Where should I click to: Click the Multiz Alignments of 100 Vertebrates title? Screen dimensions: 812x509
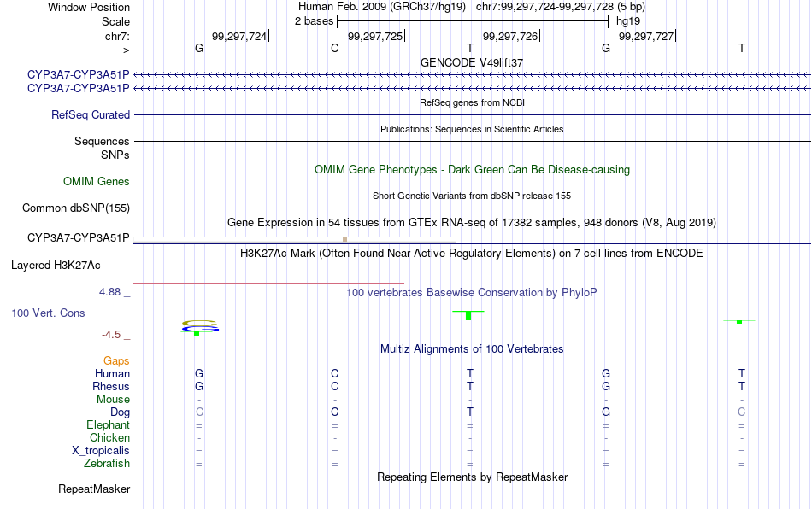[x=472, y=348]
